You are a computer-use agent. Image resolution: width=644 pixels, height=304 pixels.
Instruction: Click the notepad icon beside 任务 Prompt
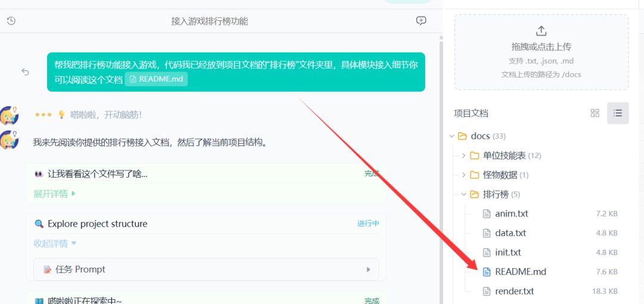click(47, 269)
